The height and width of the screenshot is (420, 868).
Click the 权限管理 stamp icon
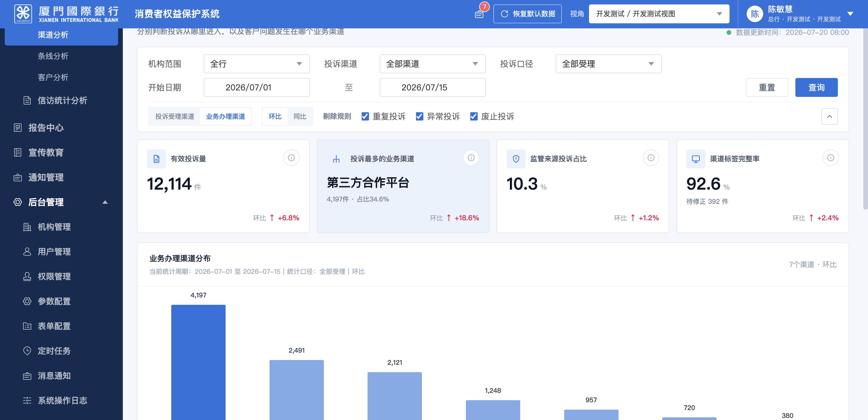click(x=27, y=276)
